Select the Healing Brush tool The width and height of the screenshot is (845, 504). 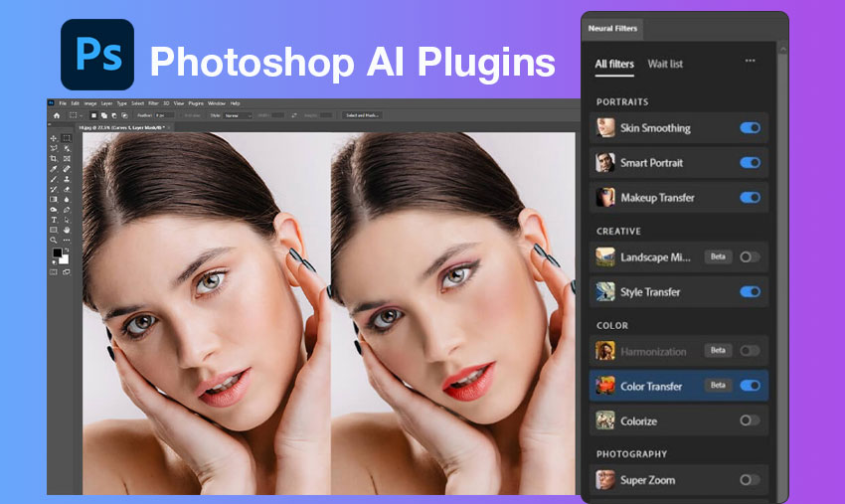pyautogui.click(x=67, y=169)
